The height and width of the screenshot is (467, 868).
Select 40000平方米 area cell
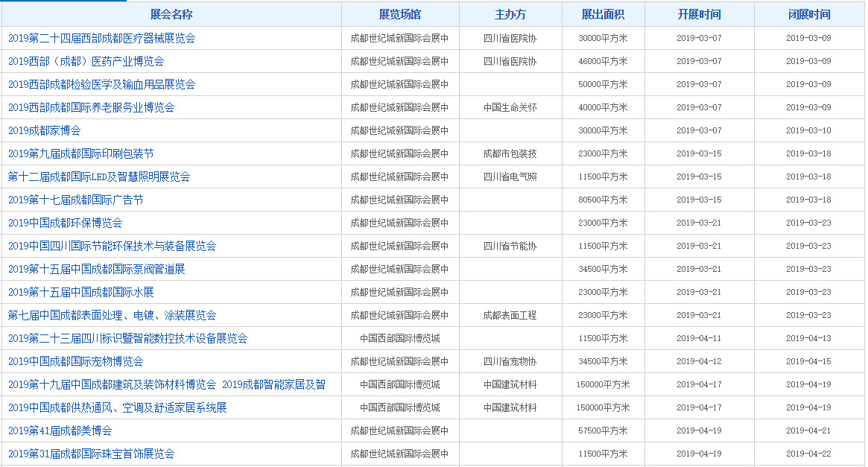(603, 107)
